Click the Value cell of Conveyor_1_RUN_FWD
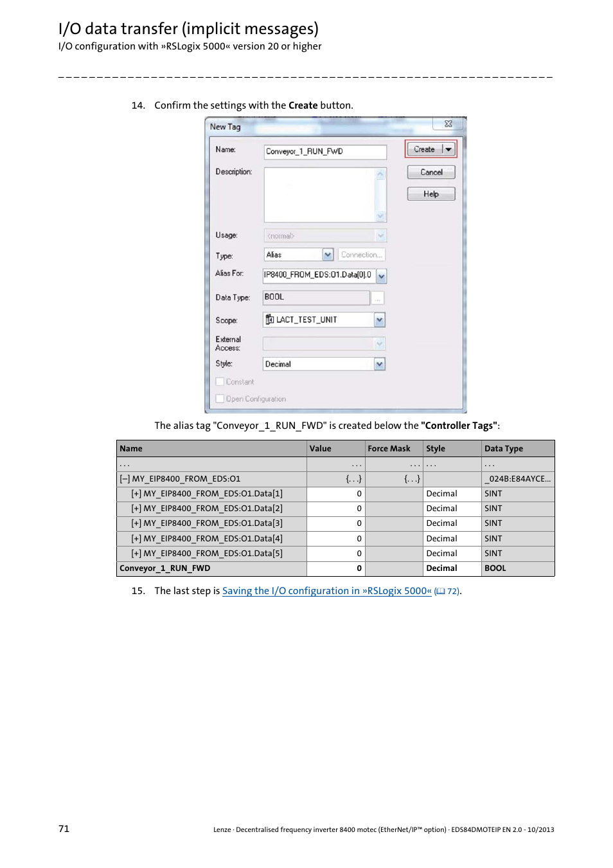 click(x=335, y=568)
